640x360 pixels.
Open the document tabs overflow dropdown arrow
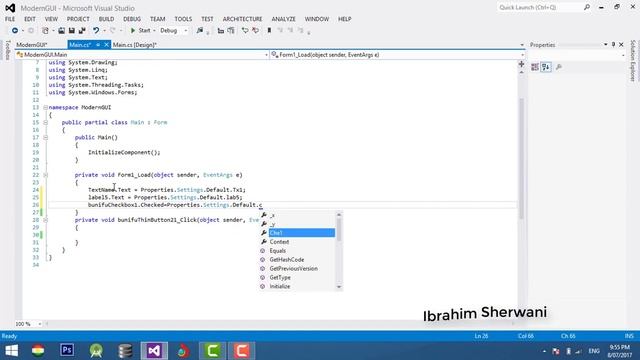522,45
